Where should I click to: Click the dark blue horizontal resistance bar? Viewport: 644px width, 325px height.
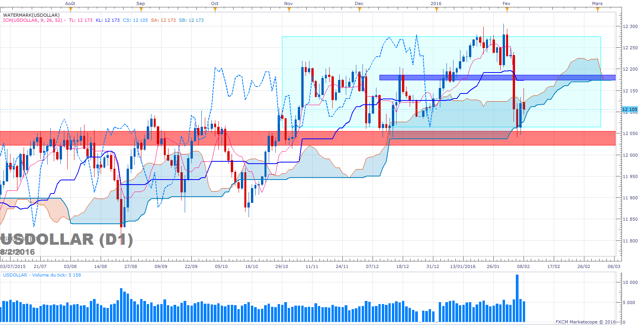[x=498, y=78]
